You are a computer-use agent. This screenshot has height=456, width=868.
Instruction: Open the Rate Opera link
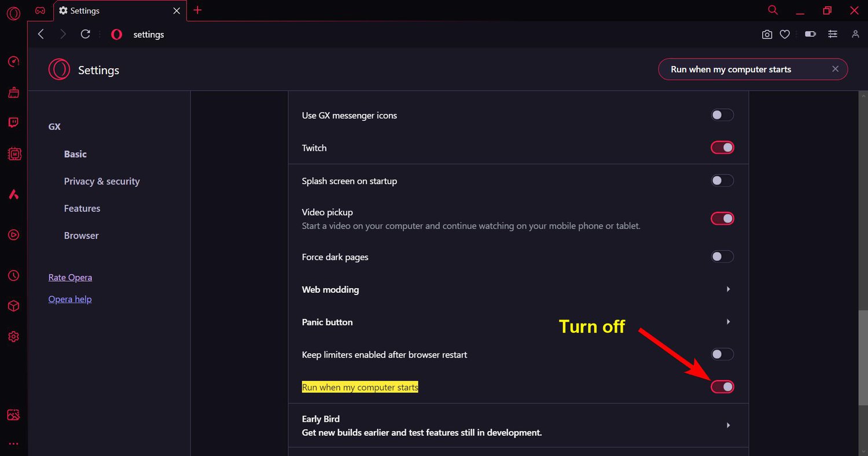coord(70,277)
